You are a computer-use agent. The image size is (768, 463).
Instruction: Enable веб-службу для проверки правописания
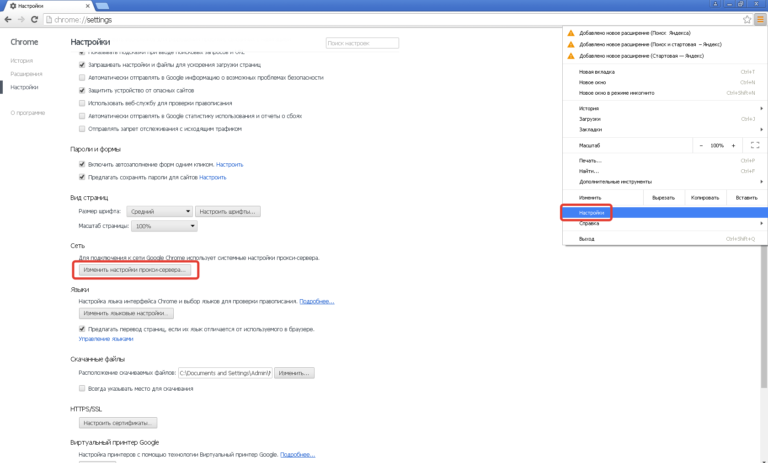point(82,103)
